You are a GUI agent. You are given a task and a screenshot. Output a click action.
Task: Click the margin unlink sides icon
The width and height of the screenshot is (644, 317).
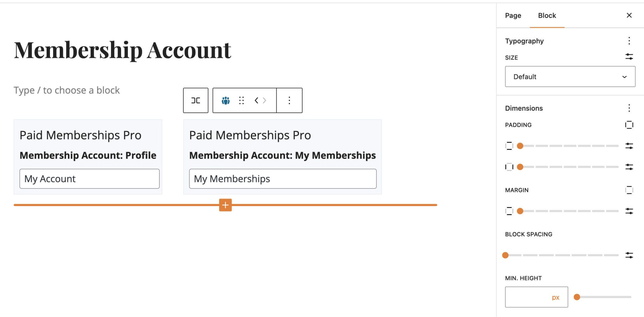(x=629, y=190)
